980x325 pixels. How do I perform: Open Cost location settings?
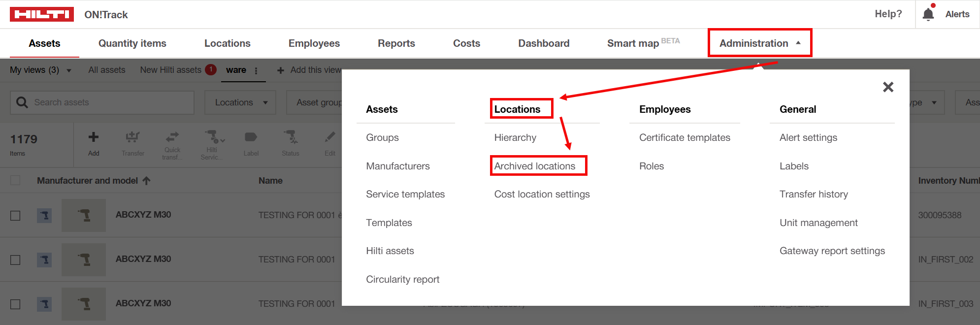click(x=542, y=194)
